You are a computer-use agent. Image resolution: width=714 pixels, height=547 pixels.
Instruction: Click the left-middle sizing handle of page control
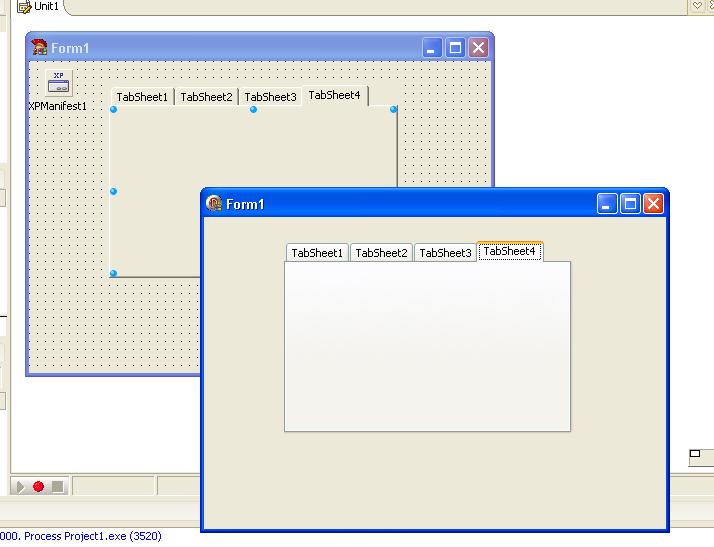click(113, 191)
